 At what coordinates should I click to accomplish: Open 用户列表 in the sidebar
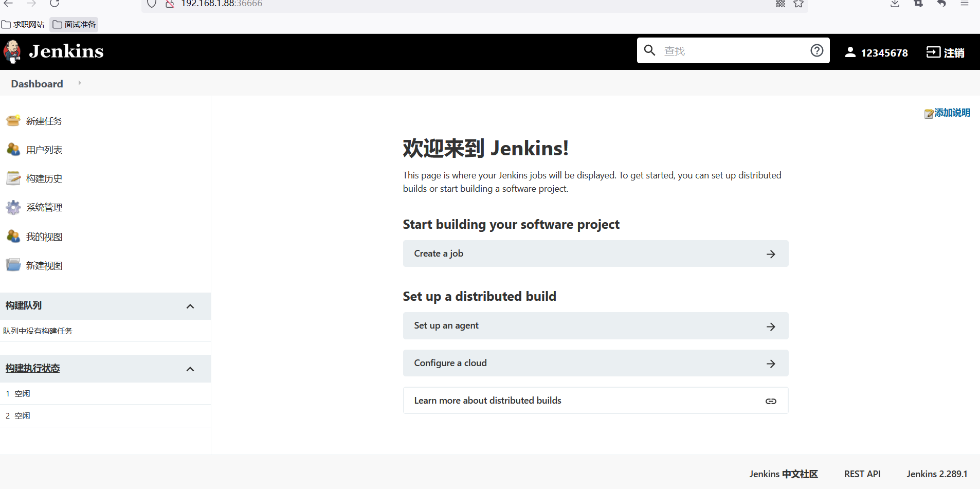pos(44,150)
